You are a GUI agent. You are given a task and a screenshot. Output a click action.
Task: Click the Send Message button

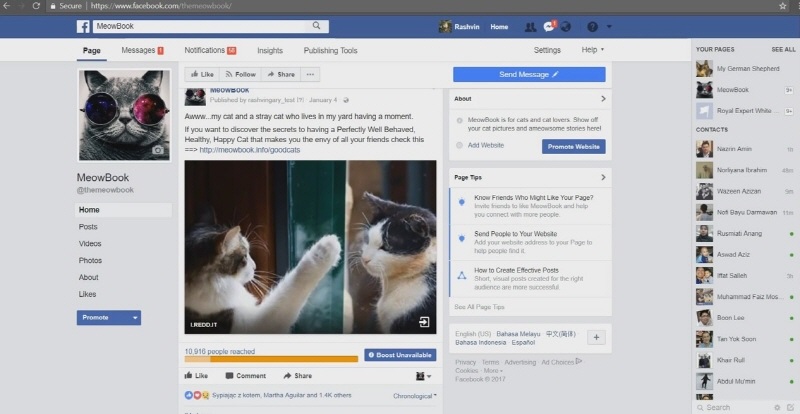click(x=529, y=75)
